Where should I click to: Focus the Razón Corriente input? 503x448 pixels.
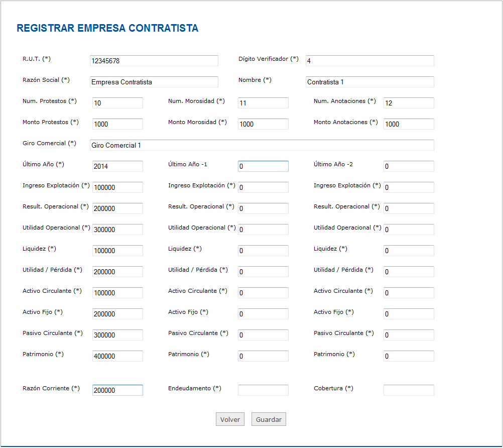(x=117, y=390)
